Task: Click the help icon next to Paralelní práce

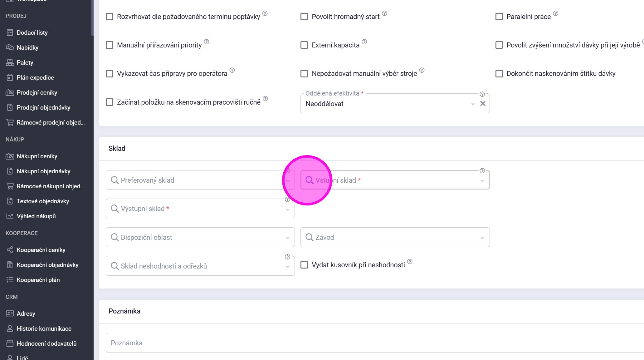Action: tap(555, 13)
